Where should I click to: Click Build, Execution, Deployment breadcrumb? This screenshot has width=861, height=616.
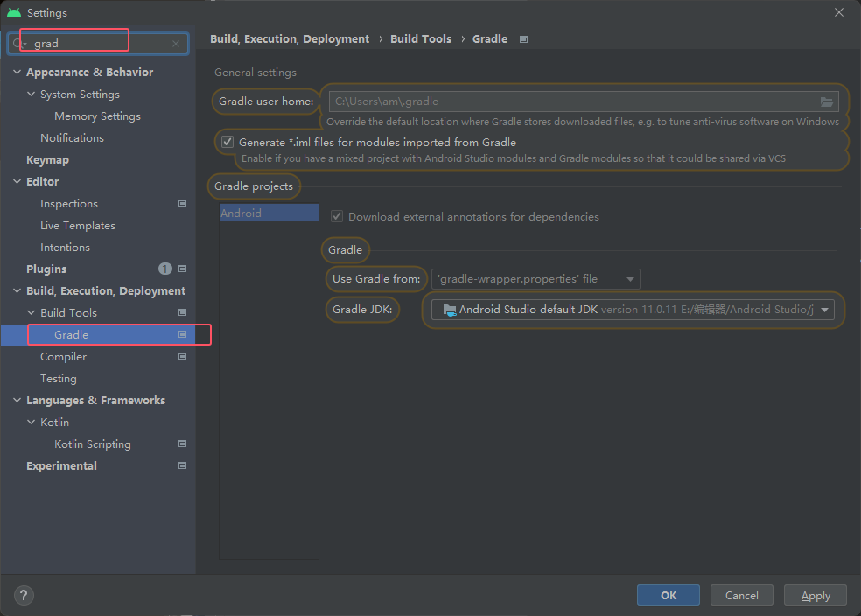point(290,39)
